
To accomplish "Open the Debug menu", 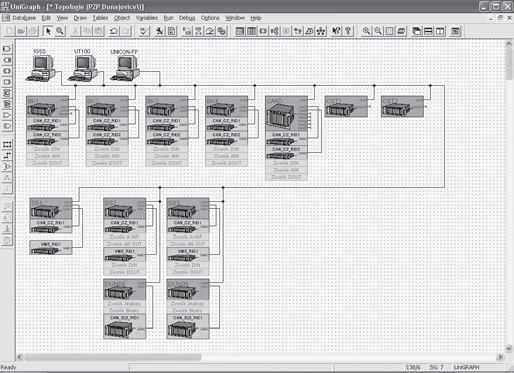I will pyautogui.click(x=187, y=18).
